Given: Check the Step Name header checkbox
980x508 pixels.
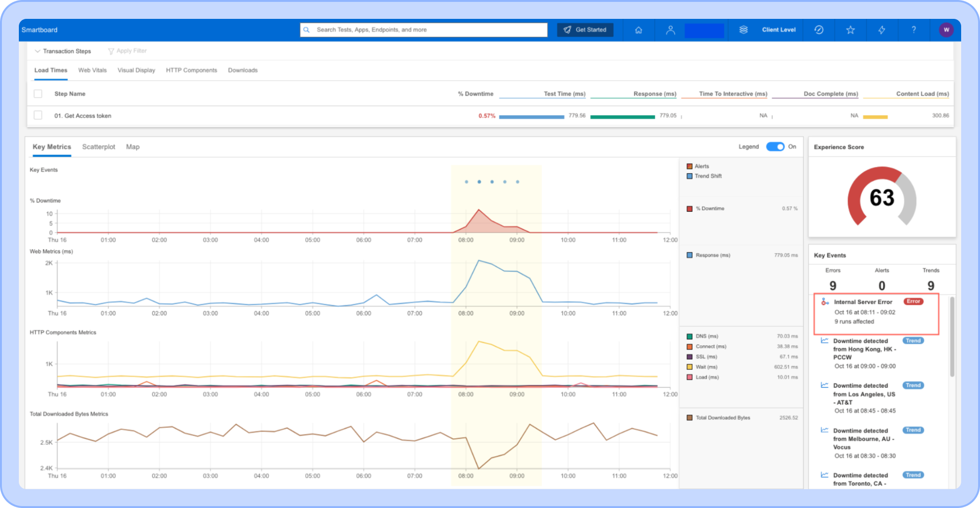Looking at the screenshot, I should tap(38, 94).
